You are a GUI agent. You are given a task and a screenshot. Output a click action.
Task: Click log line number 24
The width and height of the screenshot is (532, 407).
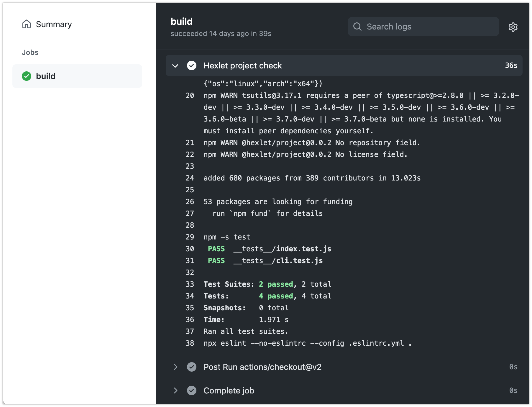[190, 178]
